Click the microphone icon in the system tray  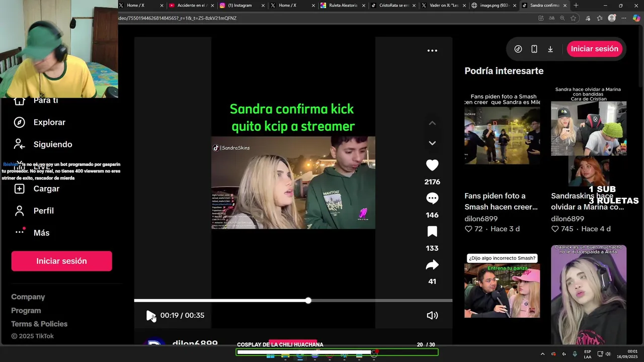tap(575, 354)
